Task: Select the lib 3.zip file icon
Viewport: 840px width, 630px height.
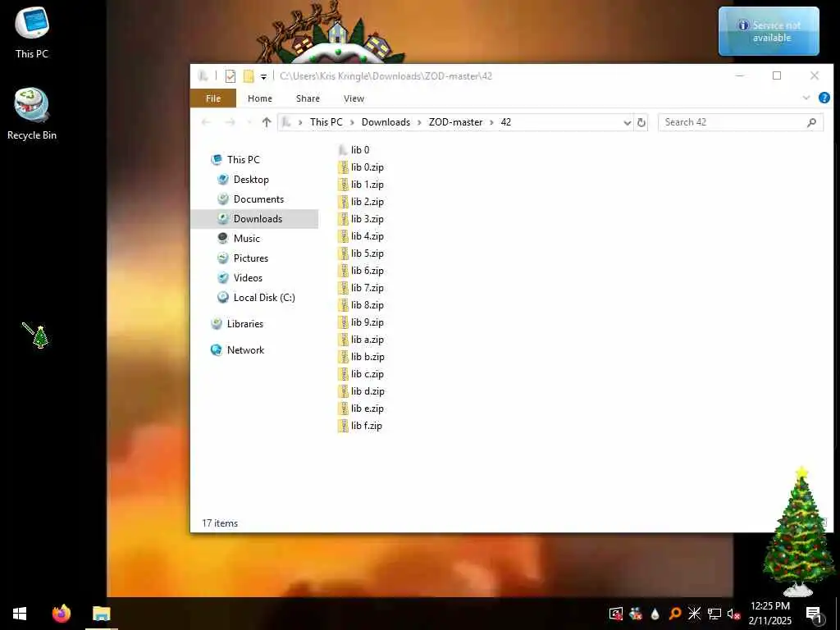Action: (x=344, y=218)
